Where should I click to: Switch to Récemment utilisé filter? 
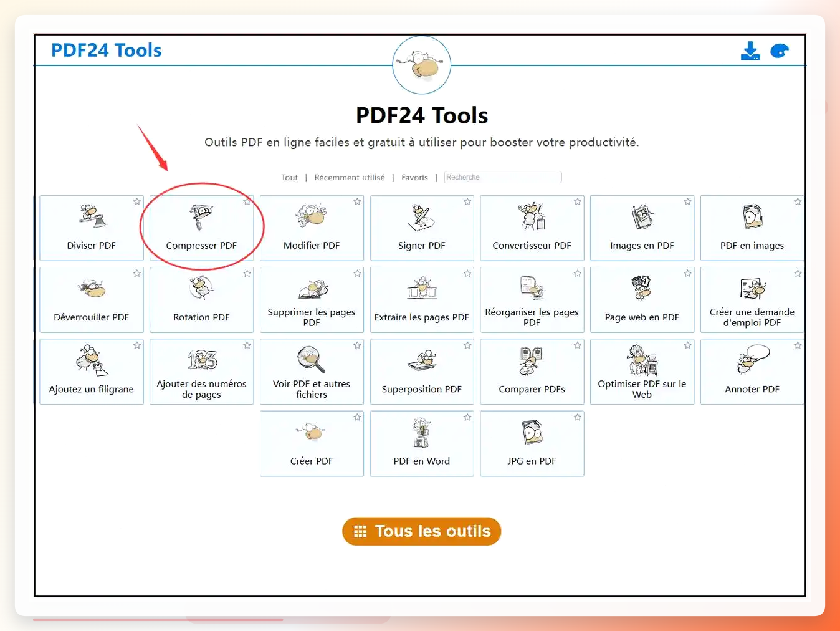click(x=350, y=178)
